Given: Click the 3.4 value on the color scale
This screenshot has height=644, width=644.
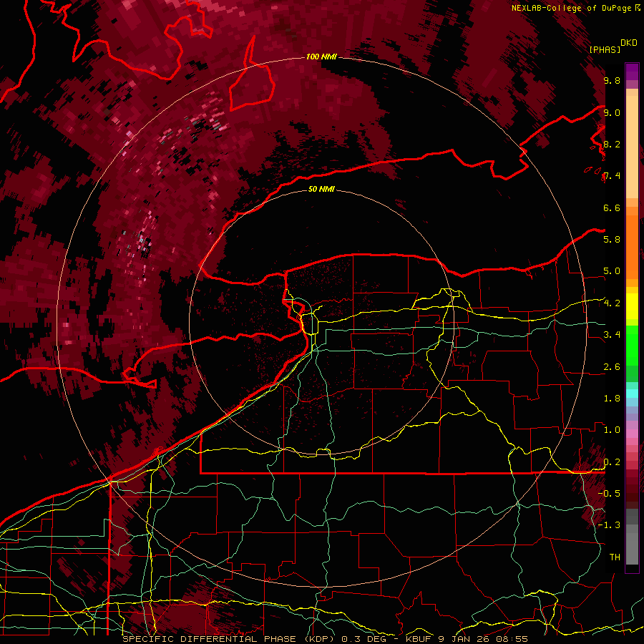Looking at the screenshot, I should 612,335.
